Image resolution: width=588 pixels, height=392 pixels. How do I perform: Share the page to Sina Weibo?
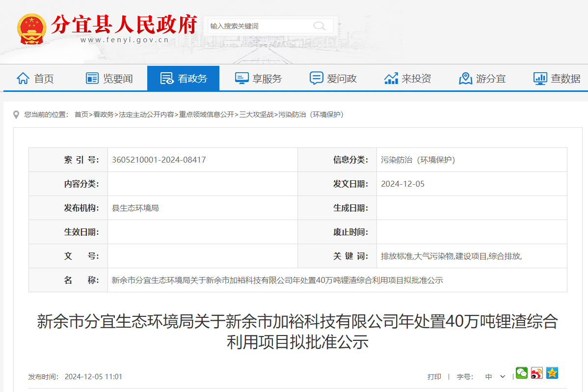[536, 373]
